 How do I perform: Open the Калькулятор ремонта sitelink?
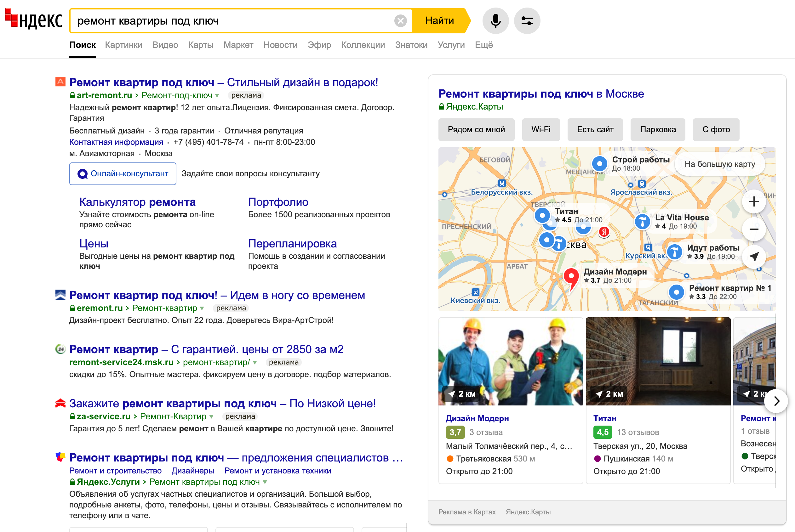pyautogui.click(x=137, y=202)
